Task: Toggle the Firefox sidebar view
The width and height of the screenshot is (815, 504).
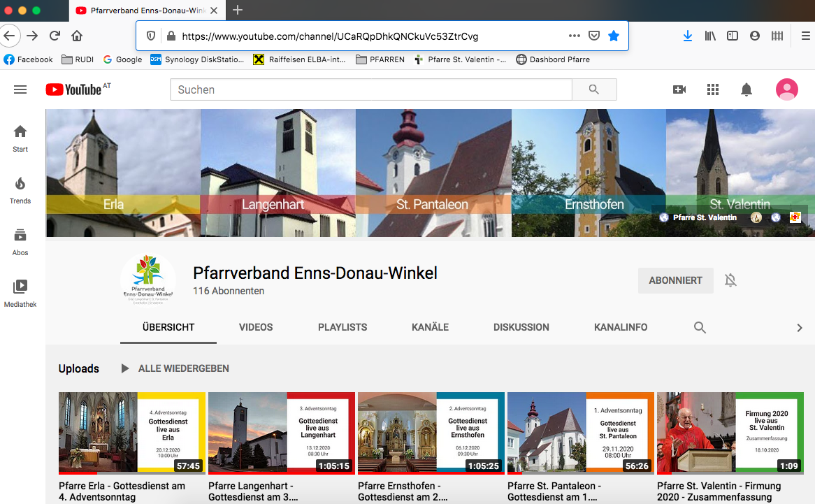Action: [x=733, y=36]
